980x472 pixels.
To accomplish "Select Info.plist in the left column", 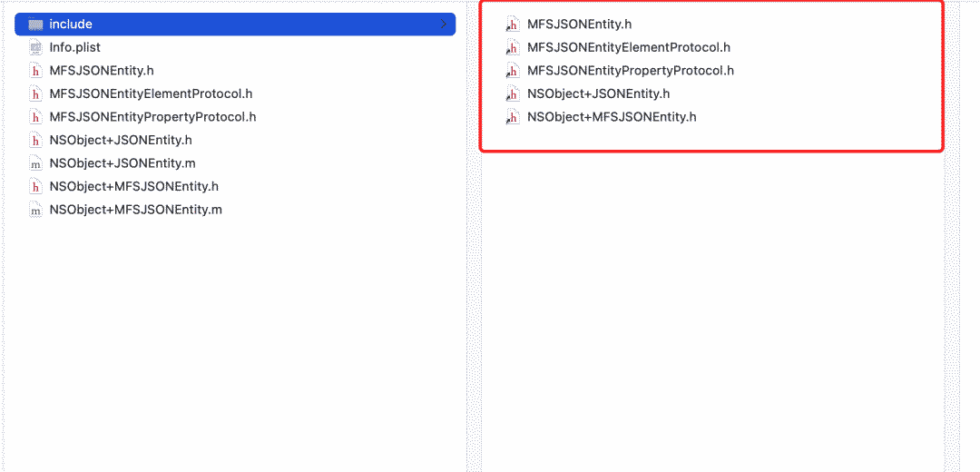I will 75,47.
